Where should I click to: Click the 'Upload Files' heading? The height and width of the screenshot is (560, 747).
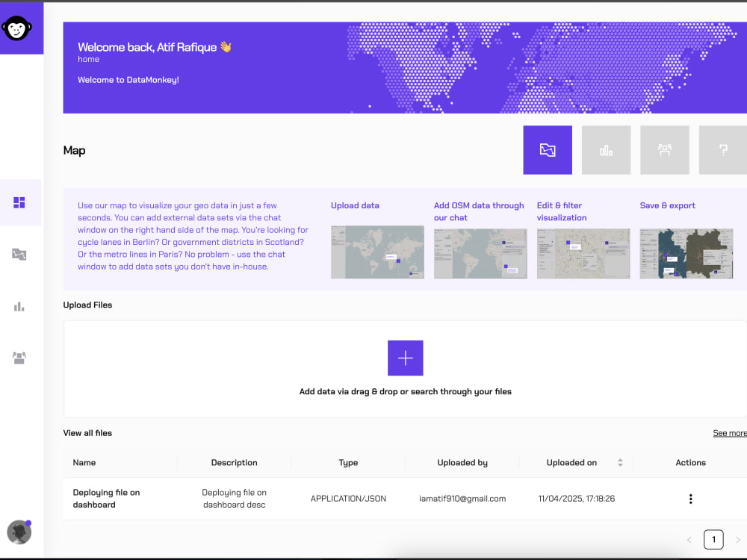point(87,305)
